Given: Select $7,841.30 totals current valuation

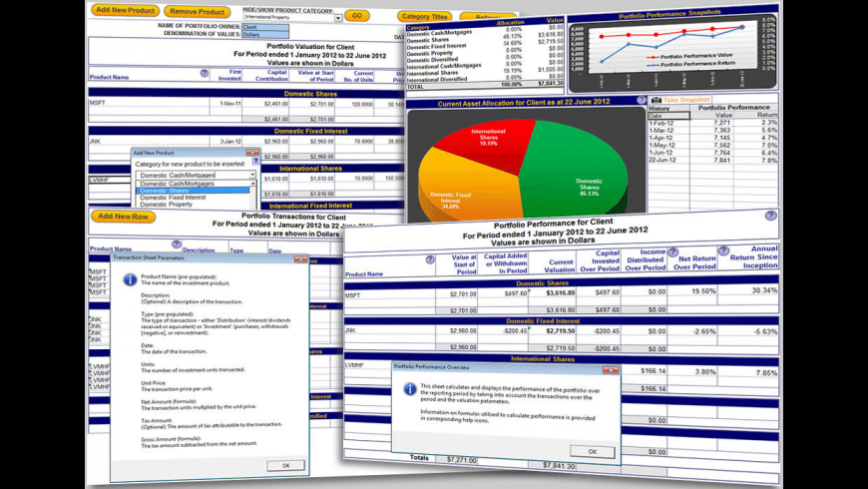Looking at the screenshot, I should tap(559, 466).
